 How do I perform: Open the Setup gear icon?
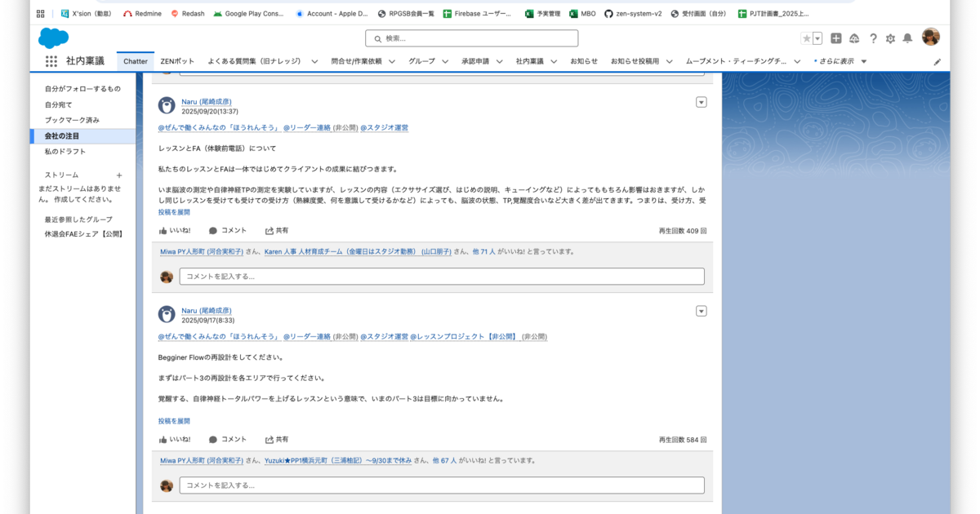[890, 38]
